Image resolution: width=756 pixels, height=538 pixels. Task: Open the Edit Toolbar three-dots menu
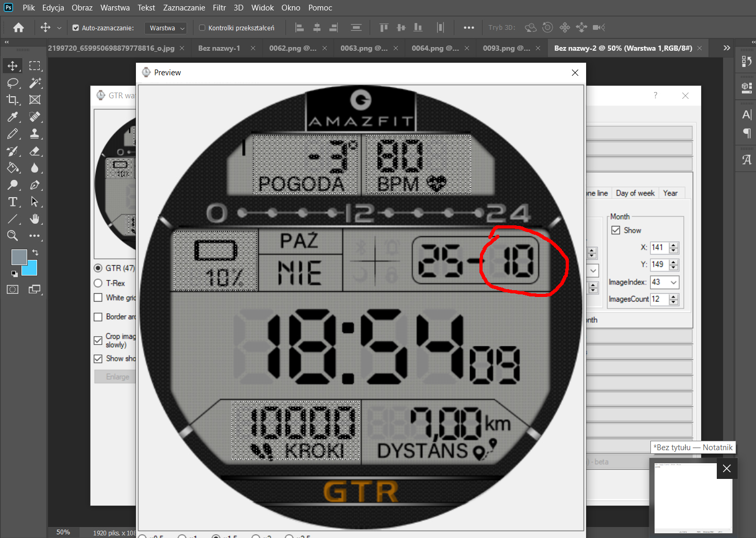pos(35,236)
